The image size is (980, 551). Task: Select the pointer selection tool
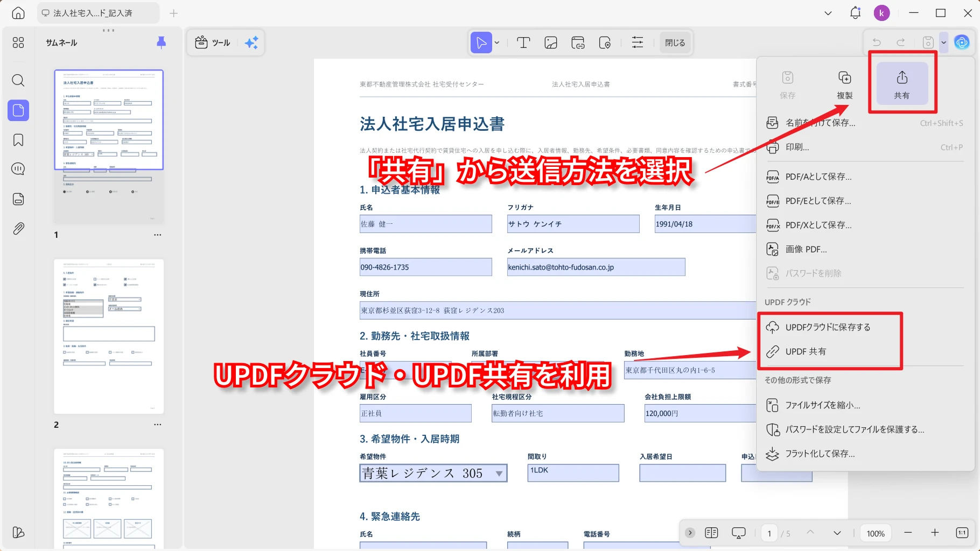481,43
